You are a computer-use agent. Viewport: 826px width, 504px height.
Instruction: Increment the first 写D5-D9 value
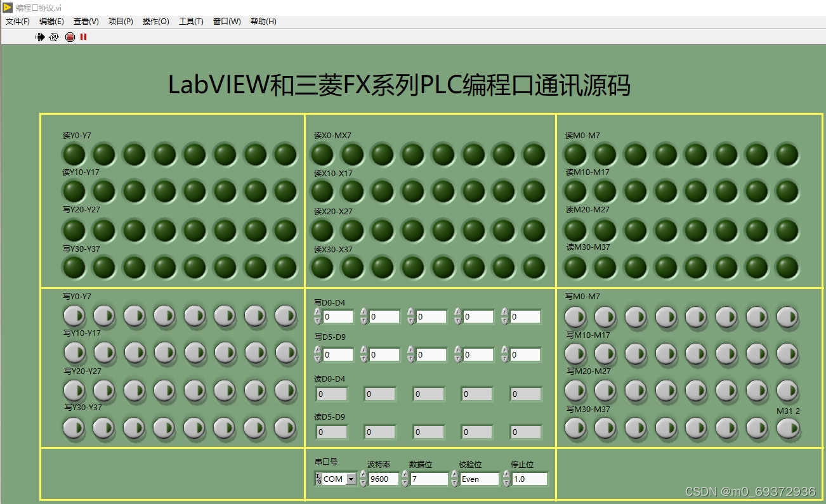point(318,351)
